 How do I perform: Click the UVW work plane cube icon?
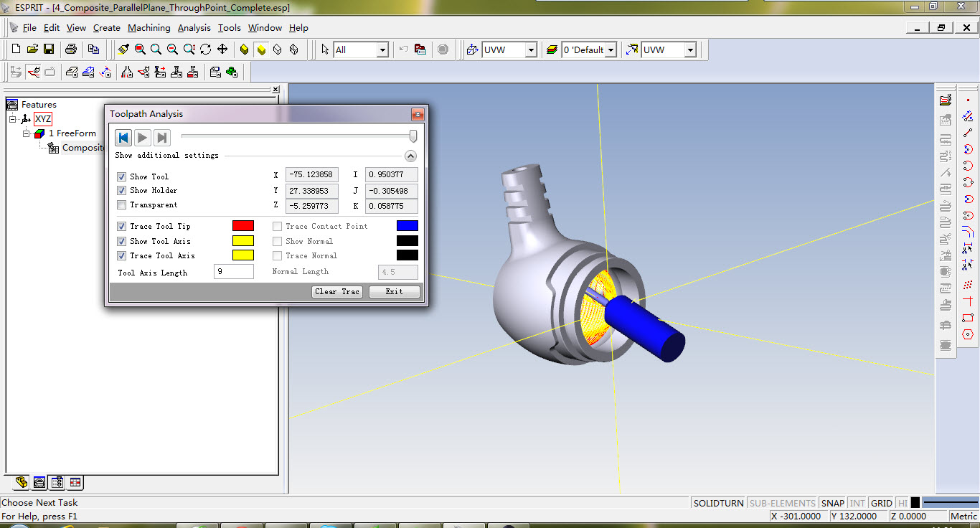point(472,49)
